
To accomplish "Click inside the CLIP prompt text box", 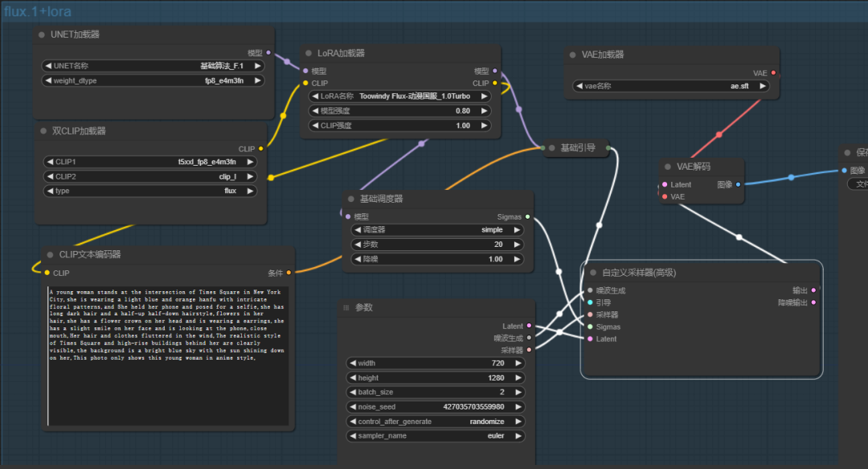I will (x=167, y=354).
